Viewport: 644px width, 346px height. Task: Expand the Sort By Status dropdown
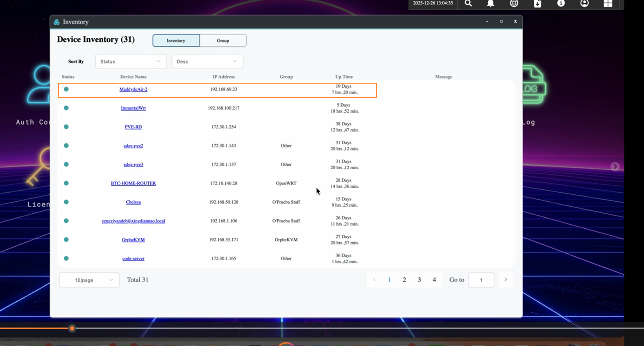click(x=131, y=61)
